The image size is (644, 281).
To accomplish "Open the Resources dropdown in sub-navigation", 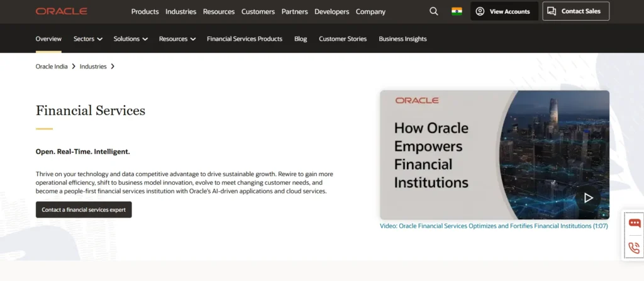I will (177, 38).
